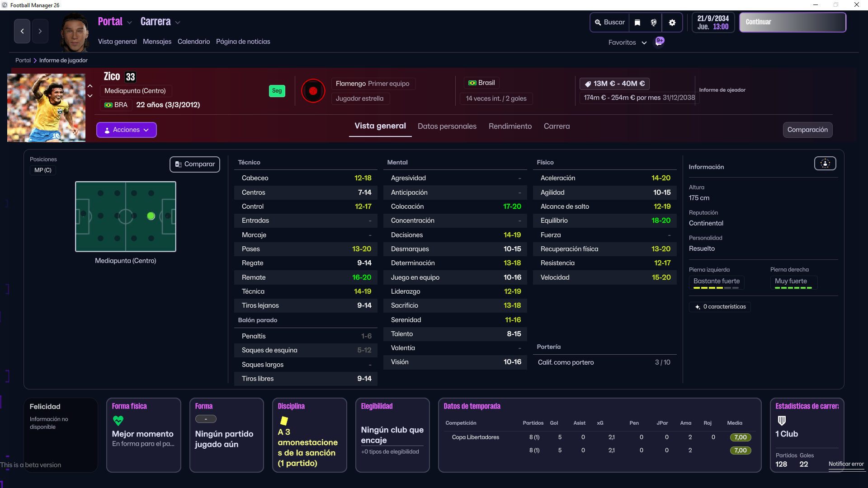Open the messages notification bubble icon
868x488 pixels.
coord(660,41)
